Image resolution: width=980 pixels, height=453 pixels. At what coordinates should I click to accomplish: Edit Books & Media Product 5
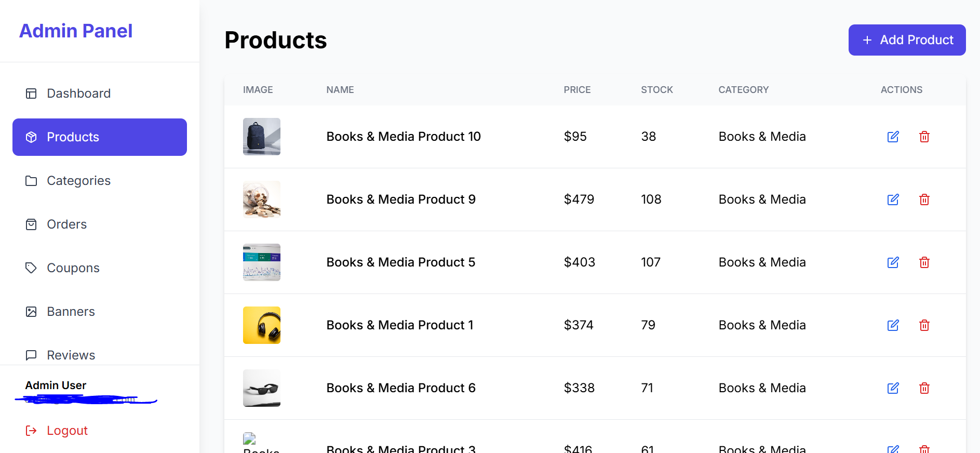[x=893, y=262]
